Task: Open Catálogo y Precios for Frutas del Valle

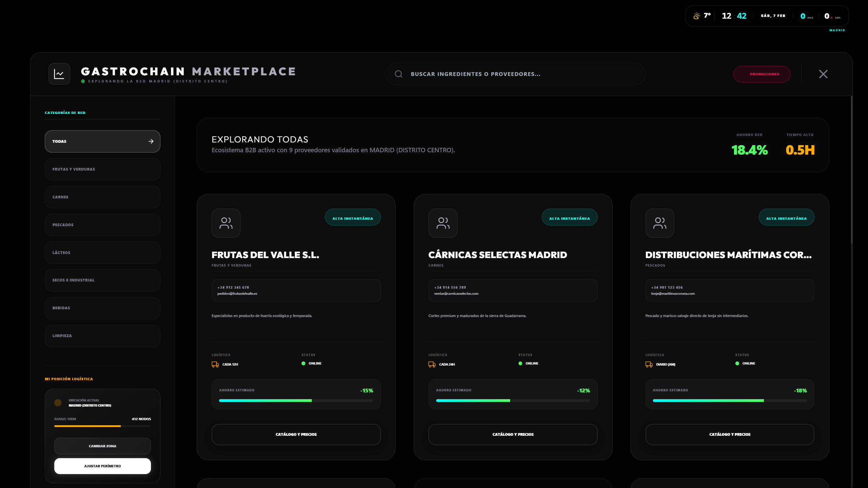Action: tap(296, 434)
